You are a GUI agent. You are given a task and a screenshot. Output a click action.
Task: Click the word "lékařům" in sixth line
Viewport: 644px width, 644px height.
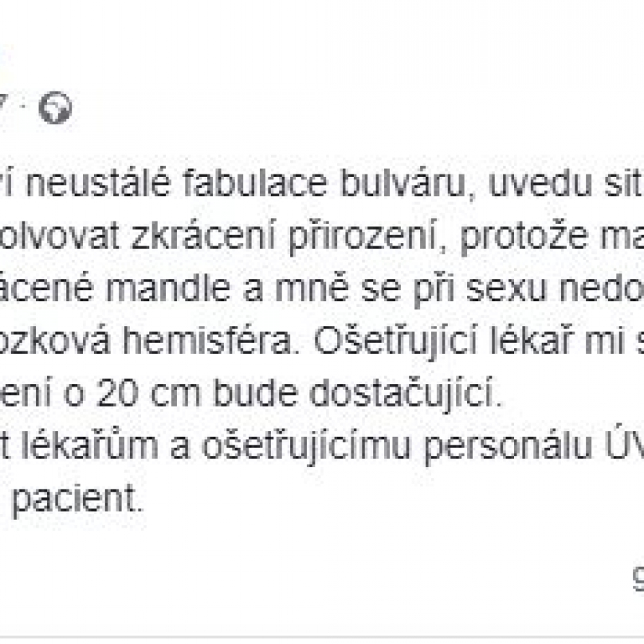click(90, 446)
